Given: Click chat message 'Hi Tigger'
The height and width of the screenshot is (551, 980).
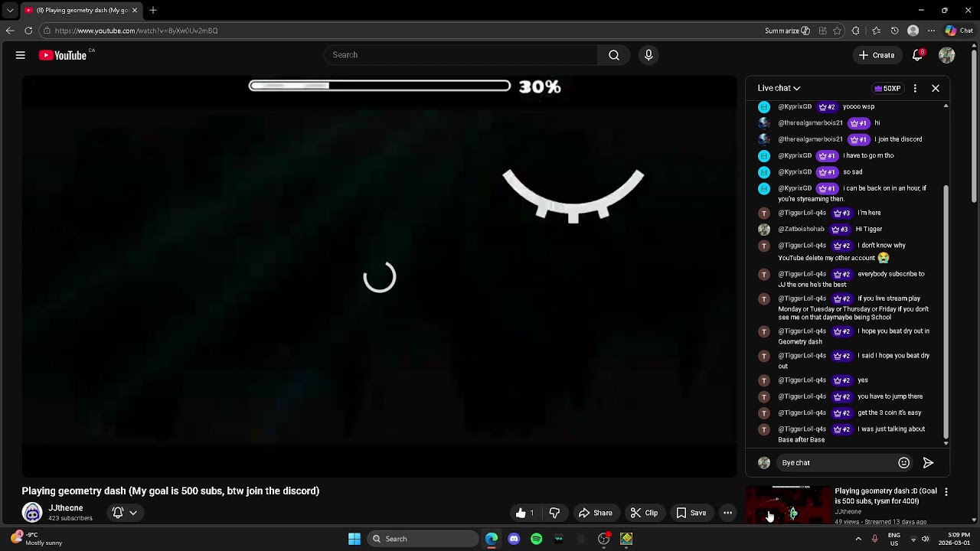Looking at the screenshot, I should [x=869, y=229].
